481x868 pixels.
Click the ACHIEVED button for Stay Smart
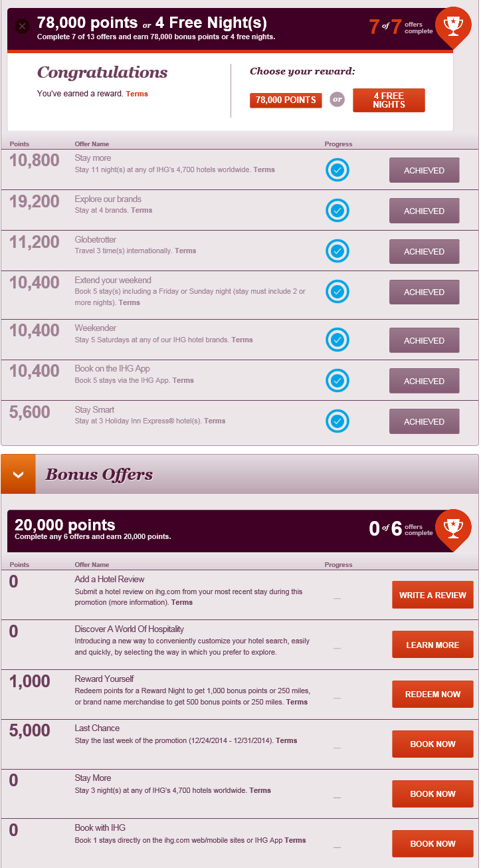pos(424,421)
